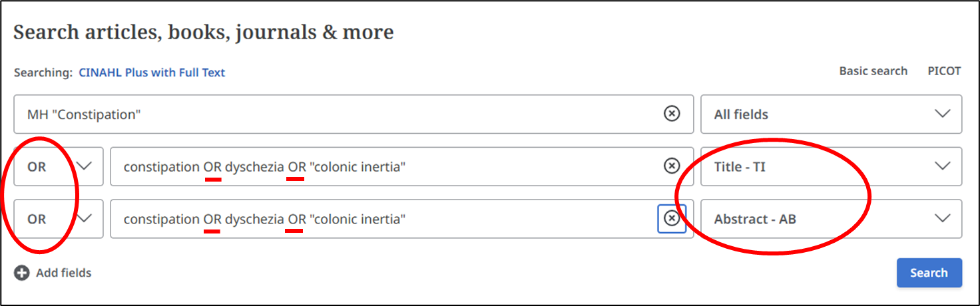
Task: Click the Search articles, books, journals heading
Action: [203, 33]
